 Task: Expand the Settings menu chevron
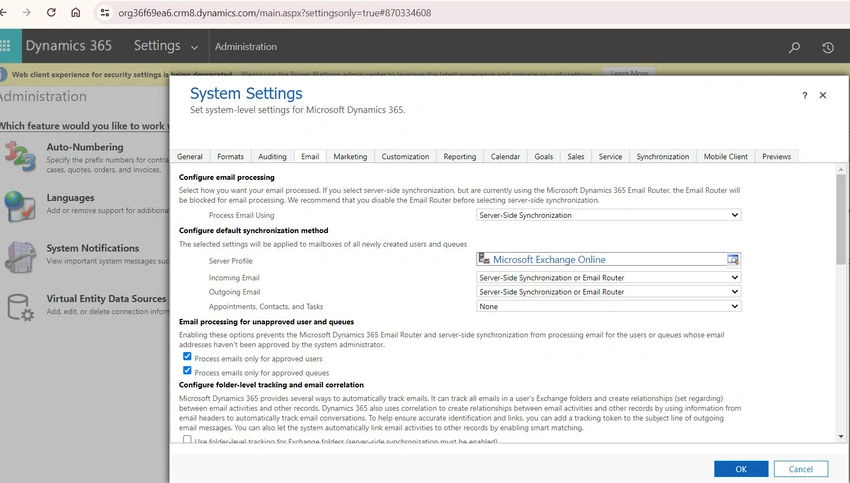(194, 47)
